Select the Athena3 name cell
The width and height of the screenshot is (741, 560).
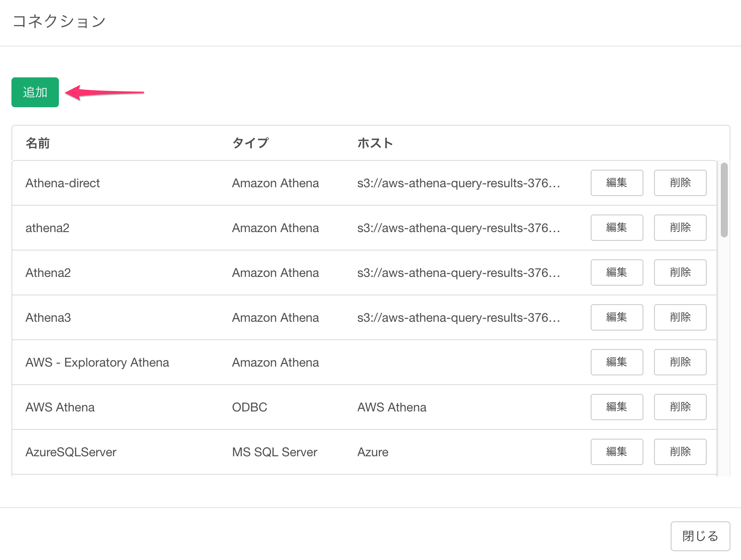pos(48,318)
